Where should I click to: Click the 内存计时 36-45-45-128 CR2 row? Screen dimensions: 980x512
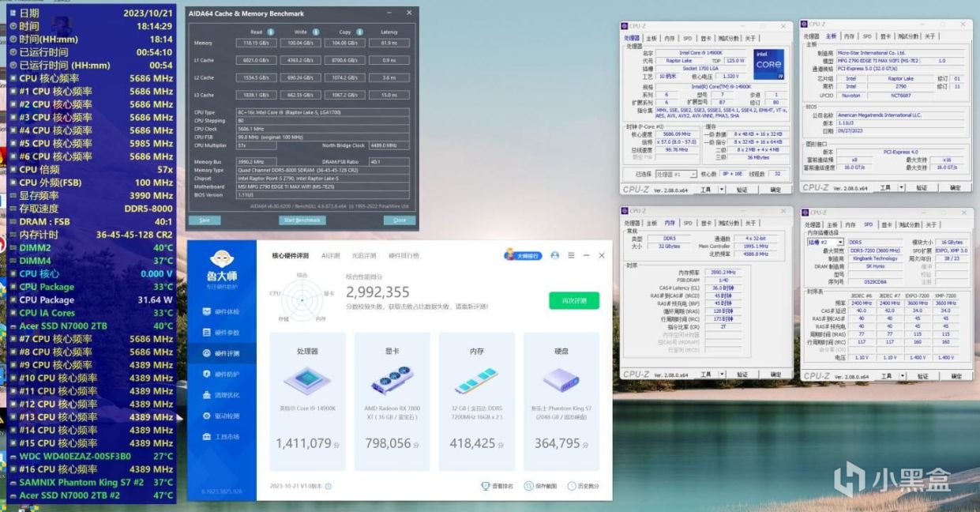(92, 235)
